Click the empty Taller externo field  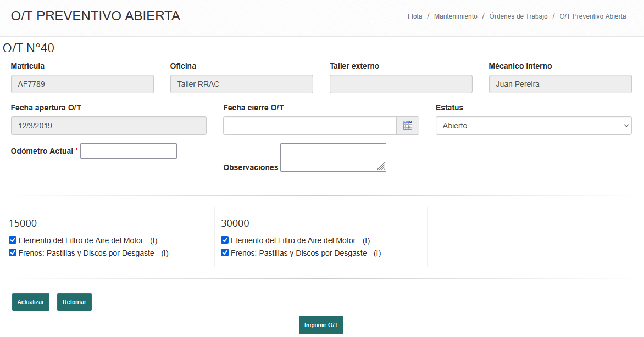(401, 84)
